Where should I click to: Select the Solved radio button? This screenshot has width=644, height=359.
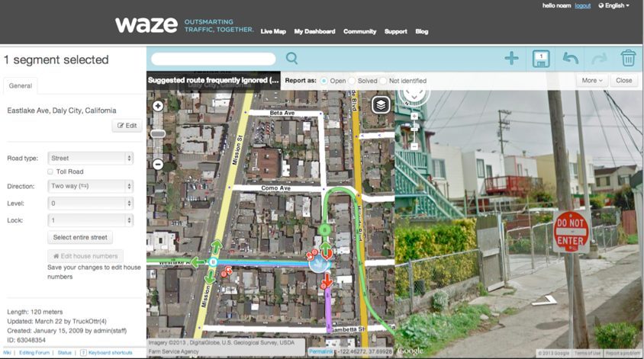[x=353, y=81]
